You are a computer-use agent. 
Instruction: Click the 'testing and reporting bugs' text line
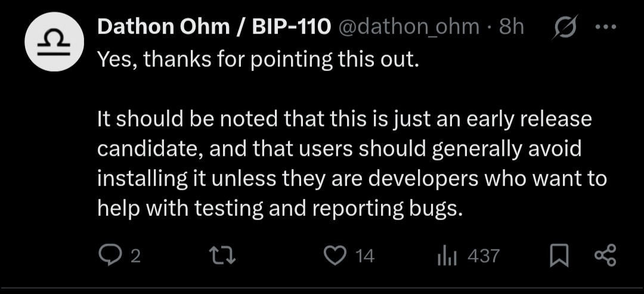pyautogui.click(x=280, y=209)
